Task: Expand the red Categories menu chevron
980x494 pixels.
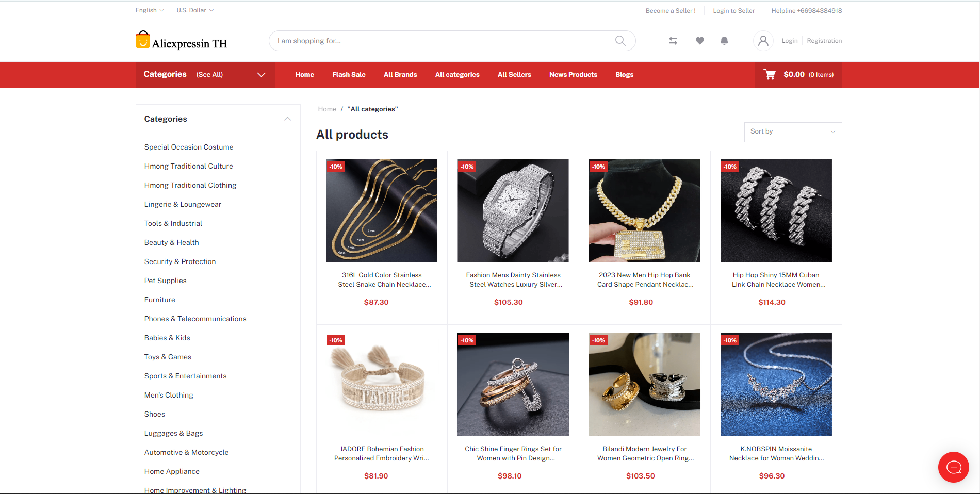Action: [262, 75]
